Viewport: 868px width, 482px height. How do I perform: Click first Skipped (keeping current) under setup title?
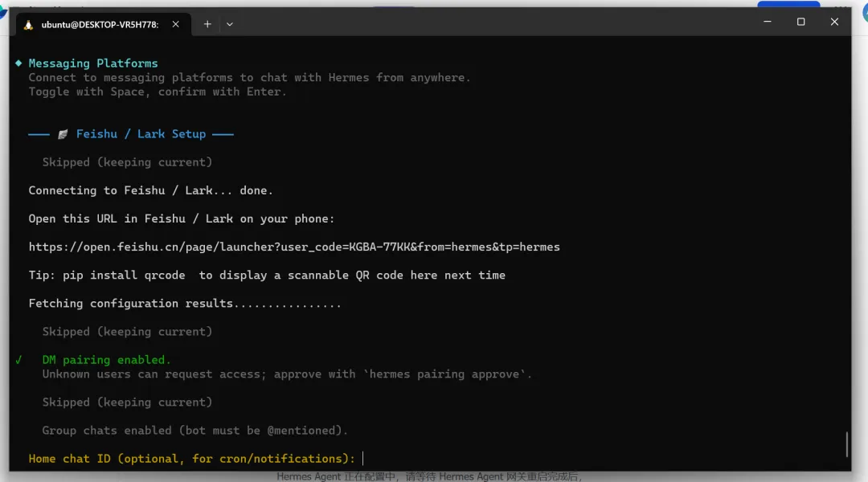(127, 162)
